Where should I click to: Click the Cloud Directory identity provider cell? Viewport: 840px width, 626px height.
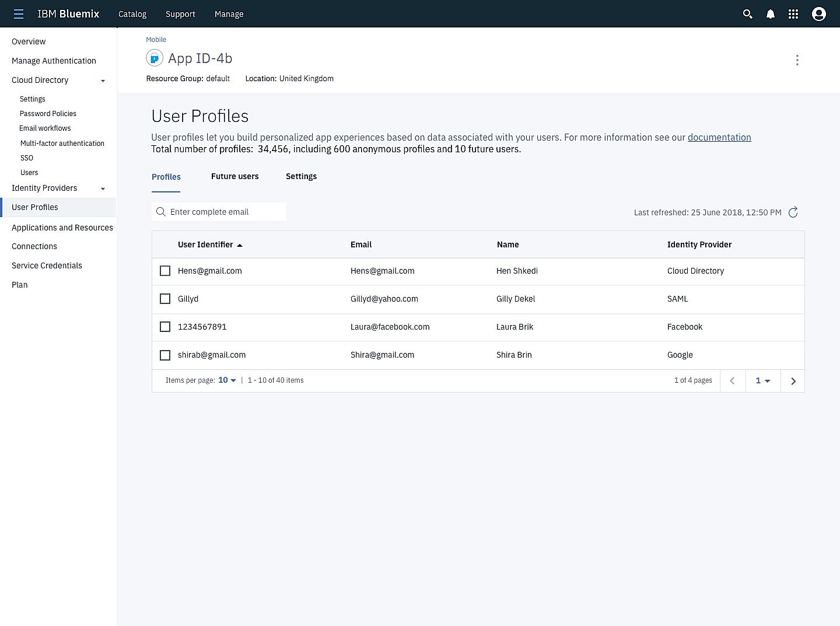[x=696, y=271]
